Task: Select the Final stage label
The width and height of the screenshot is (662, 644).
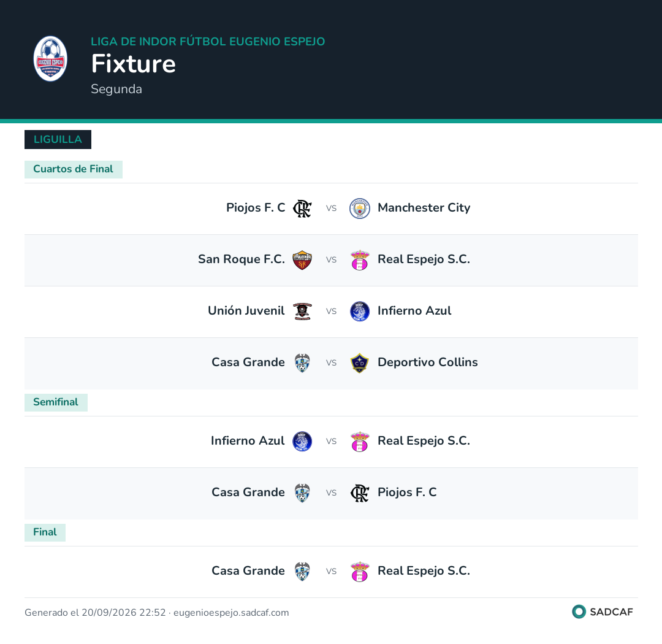Action: [x=45, y=532]
